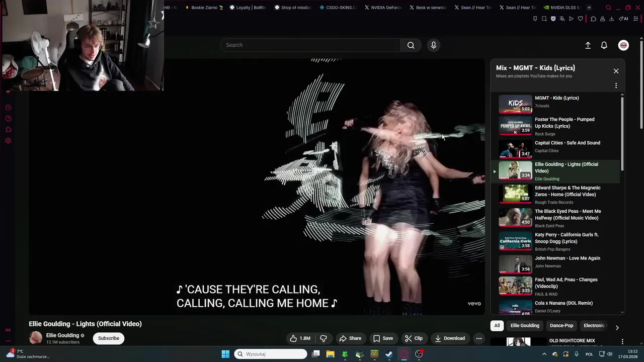This screenshot has height=362, width=644.
Task: Open the ad-blocker shield icon
Action: pyautogui.click(x=553, y=19)
